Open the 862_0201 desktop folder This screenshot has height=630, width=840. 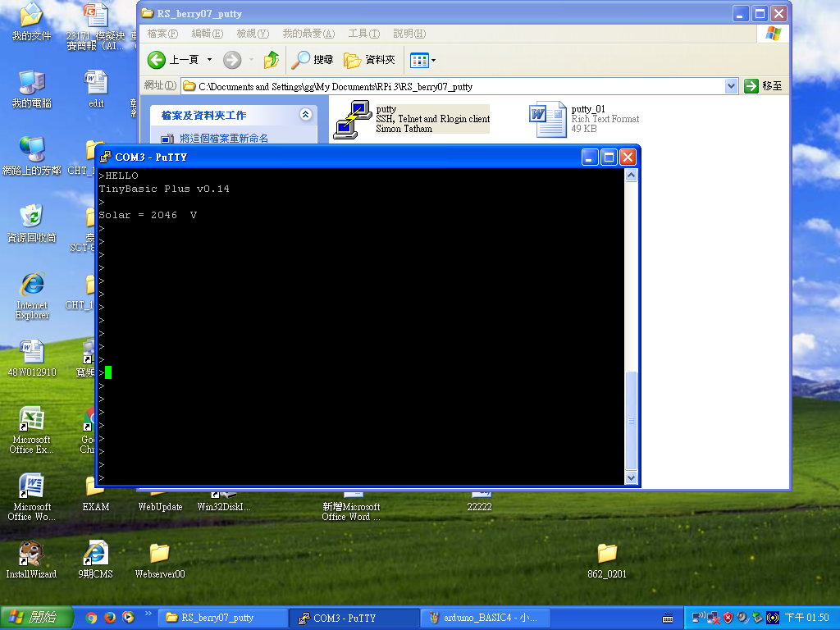pyautogui.click(x=605, y=554)
